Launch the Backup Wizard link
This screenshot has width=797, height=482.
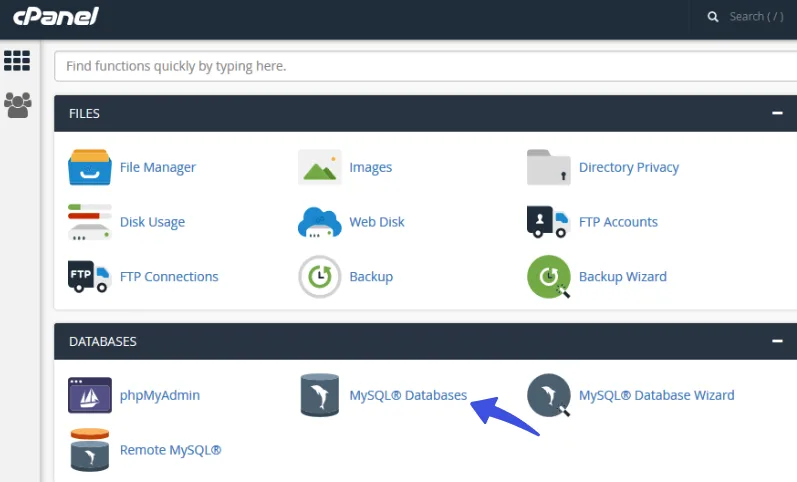(623, 277)
